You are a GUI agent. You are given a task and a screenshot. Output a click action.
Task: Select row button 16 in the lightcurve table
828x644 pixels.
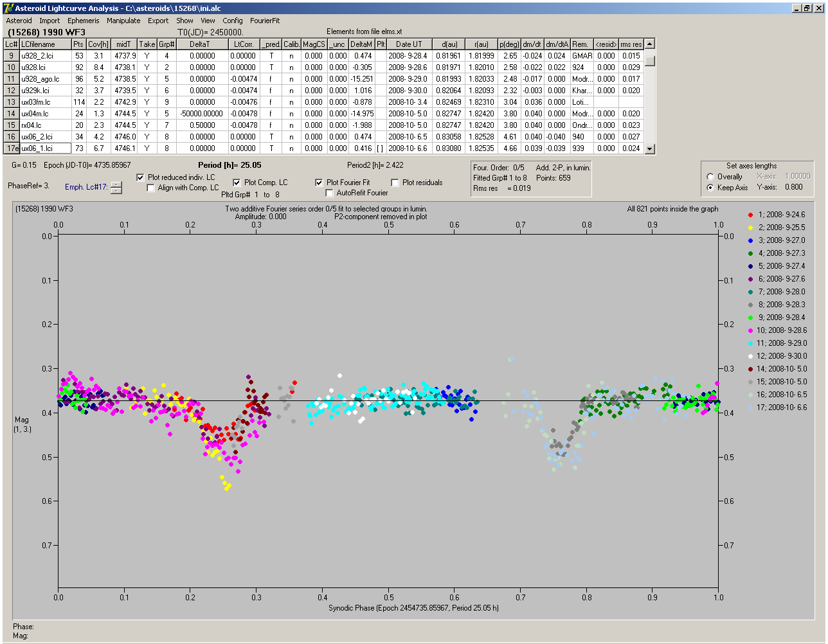pos(12,137)
